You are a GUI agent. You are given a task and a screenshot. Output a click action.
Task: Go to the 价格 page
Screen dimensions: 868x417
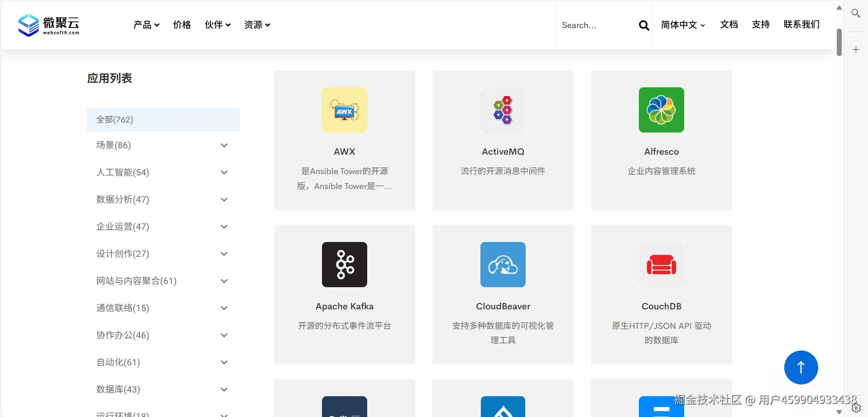pos(182,25)
